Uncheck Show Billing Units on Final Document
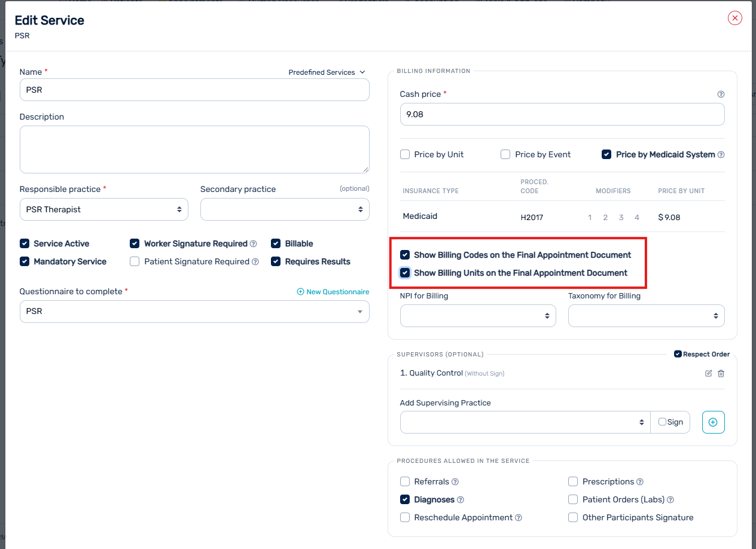 click(x=405, y=273)
